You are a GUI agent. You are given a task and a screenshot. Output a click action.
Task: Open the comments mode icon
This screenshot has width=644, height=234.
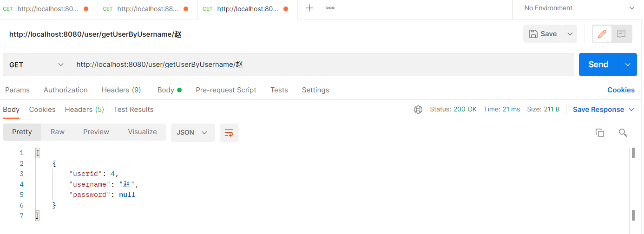[x=621, y=34]
